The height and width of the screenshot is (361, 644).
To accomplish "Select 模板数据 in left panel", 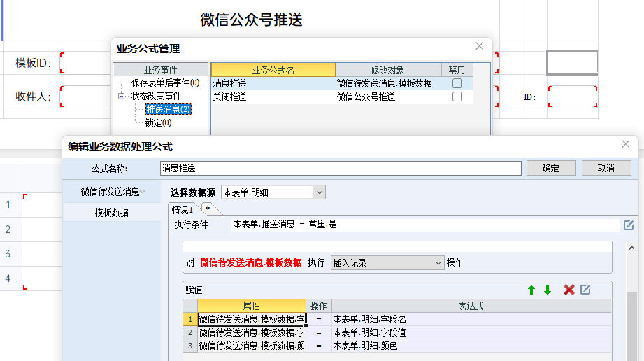I will pyautogui.click(x=112, y=213).
